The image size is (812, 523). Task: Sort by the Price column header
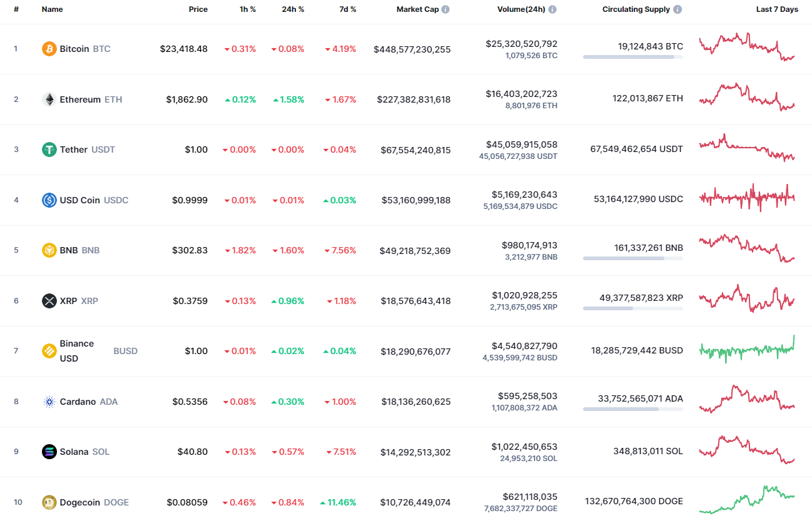click(x=198, y=9)
